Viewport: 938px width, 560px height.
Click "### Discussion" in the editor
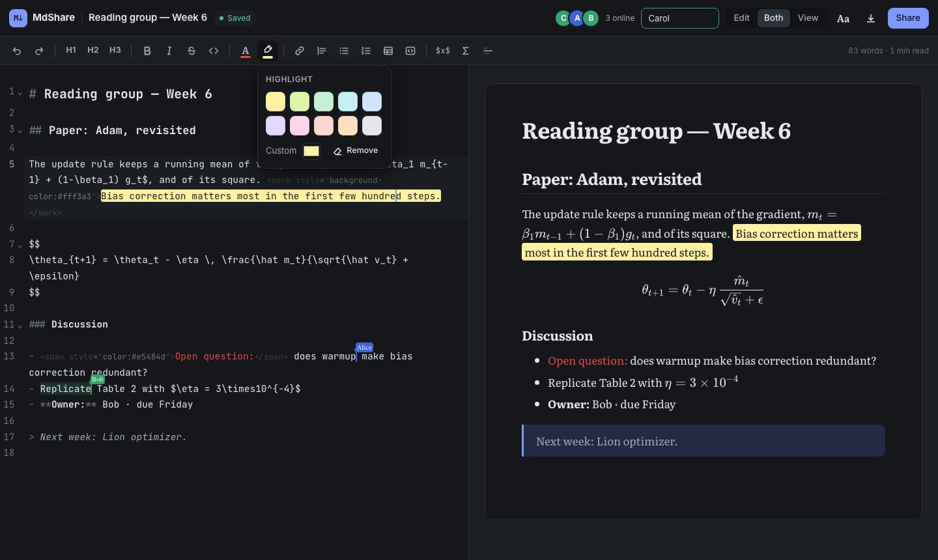pos(68,324)
